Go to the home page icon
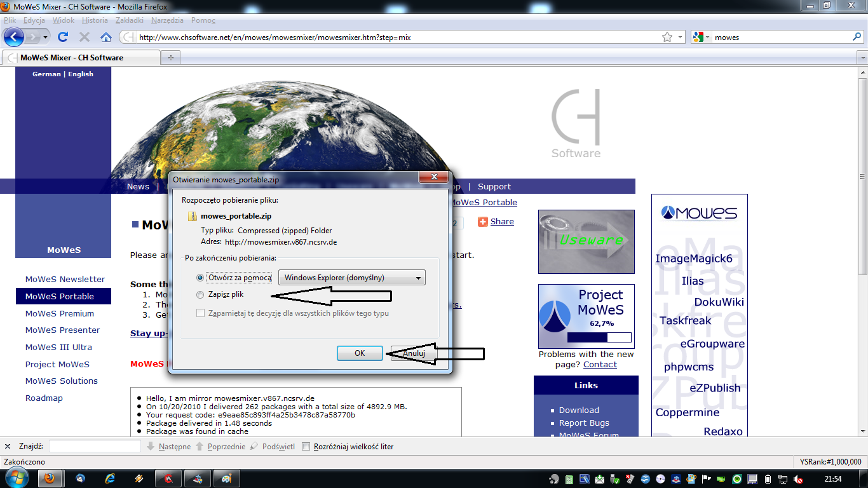 105,37
